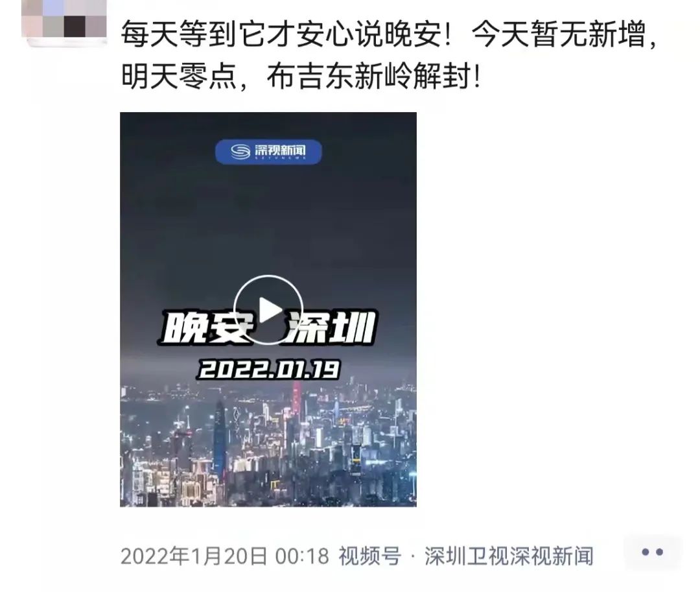The width and height of the screenshot is (700, 592).
Task: Tap the 2022年1月20日 00:18 timestamp
Action: coord(224,556)
